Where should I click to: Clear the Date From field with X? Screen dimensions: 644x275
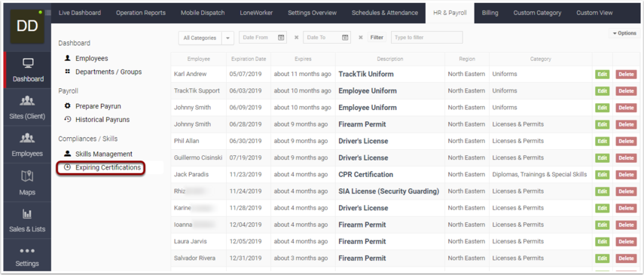[x=296, y=38]
